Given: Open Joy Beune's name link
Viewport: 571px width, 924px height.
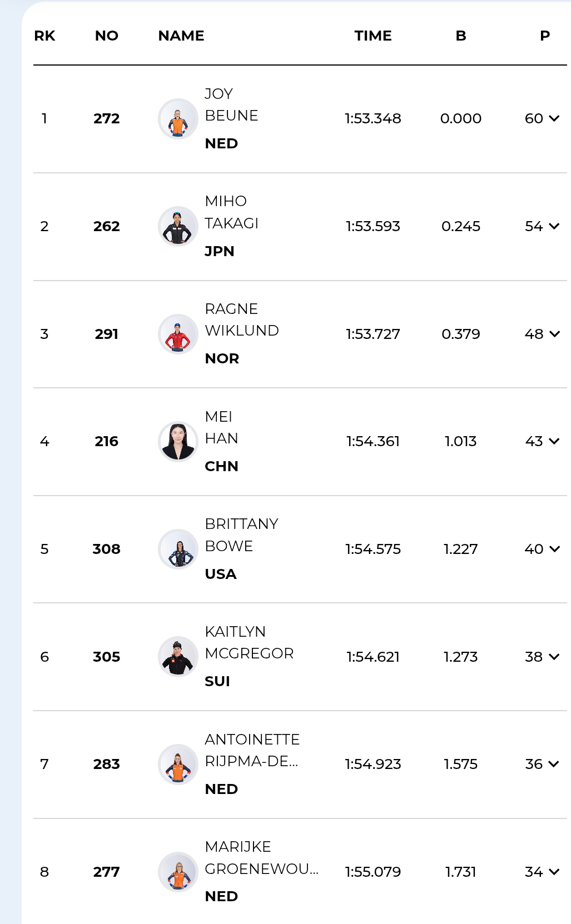Looking at the screenshot, I should (x=231, y=105).
